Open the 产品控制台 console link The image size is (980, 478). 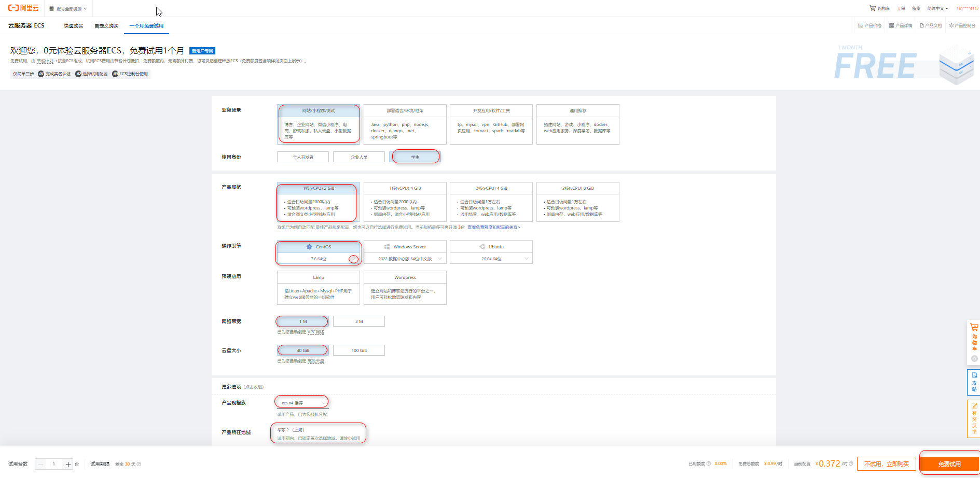962,25
